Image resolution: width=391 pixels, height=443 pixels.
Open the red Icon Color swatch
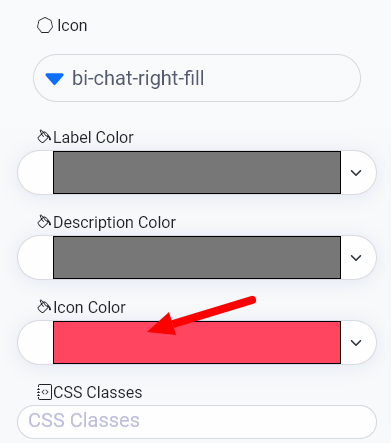[197, 342]
